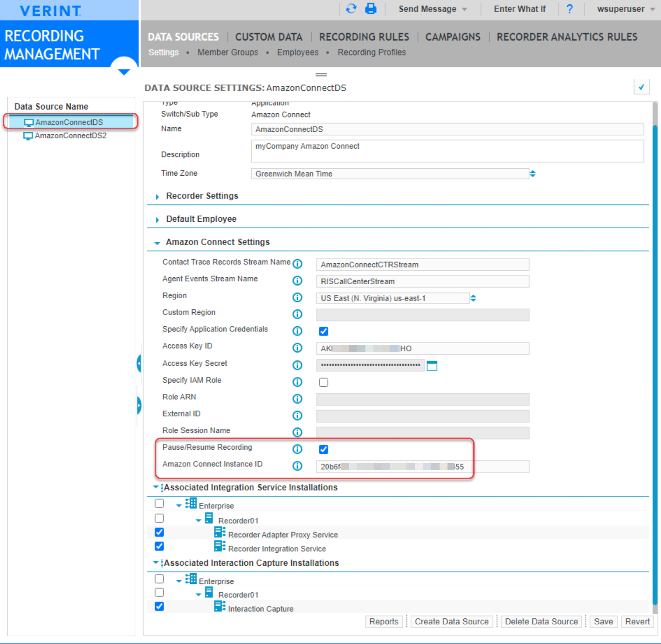Viewport: 661px width, 644px height.
Task: Open the Recording Rules tab
Action: point(364,37)
